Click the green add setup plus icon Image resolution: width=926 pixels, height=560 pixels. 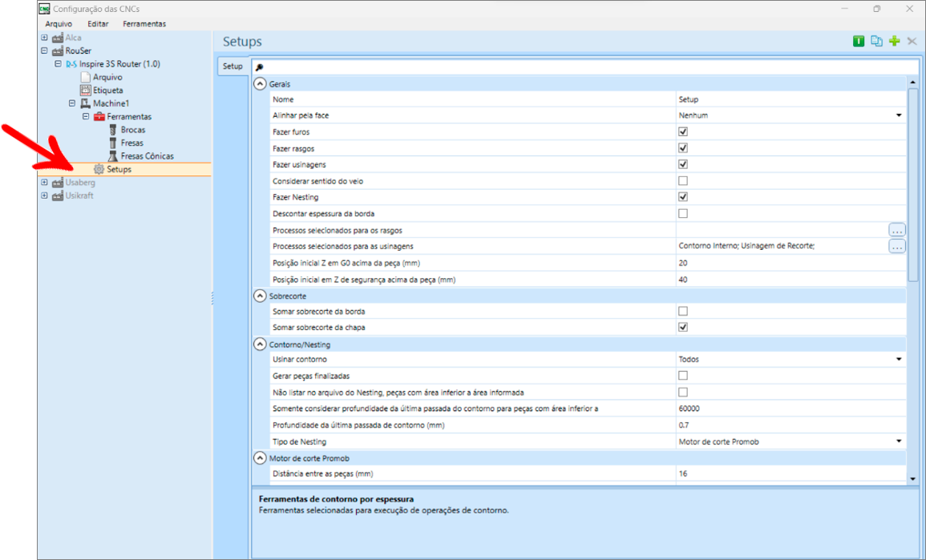pos(895,42)
